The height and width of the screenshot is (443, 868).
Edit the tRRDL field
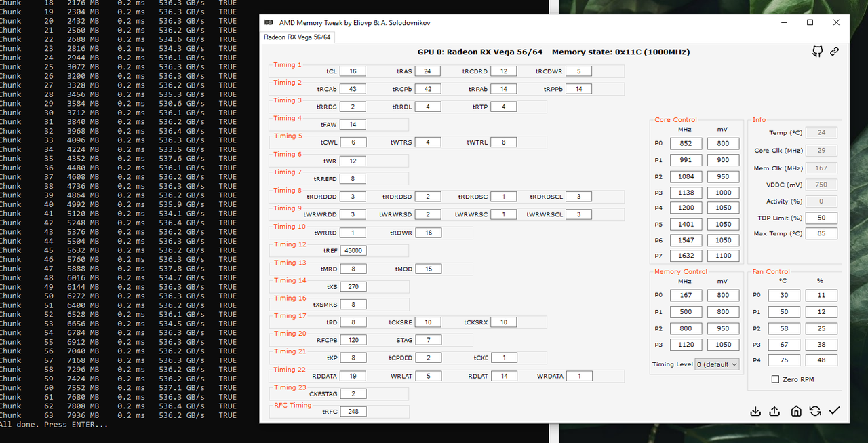click(x=427, y=107)
